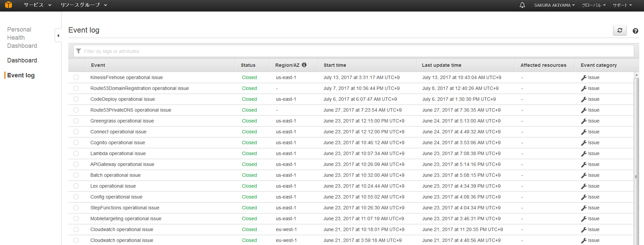Open the グローバル region dropdown
This screenshot has width=644, height=245.
click(x=594, y=5)
